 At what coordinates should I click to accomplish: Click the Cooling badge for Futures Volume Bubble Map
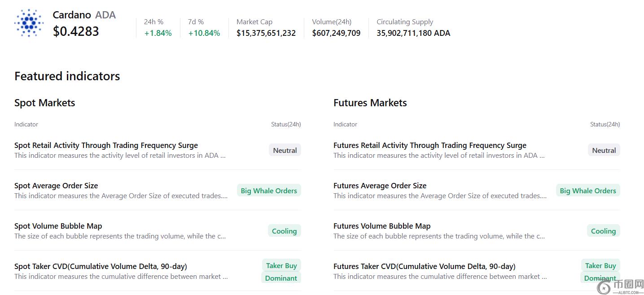603,231
